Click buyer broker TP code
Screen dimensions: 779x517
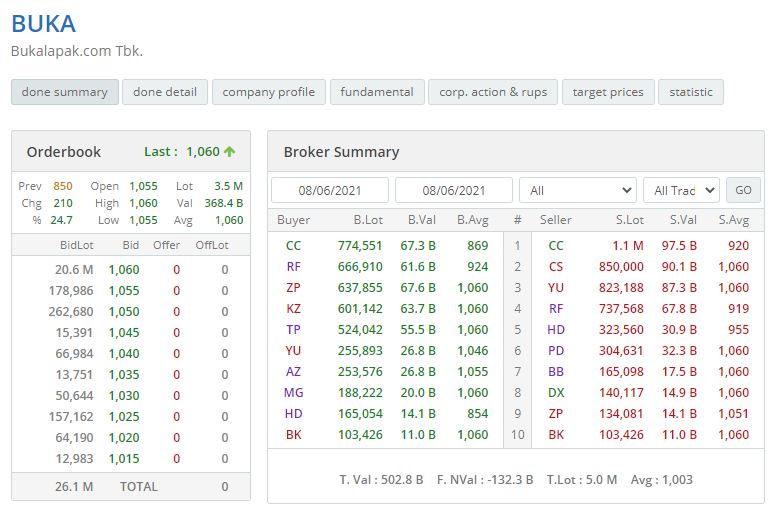pyautogui.click(x=293, y=330)
